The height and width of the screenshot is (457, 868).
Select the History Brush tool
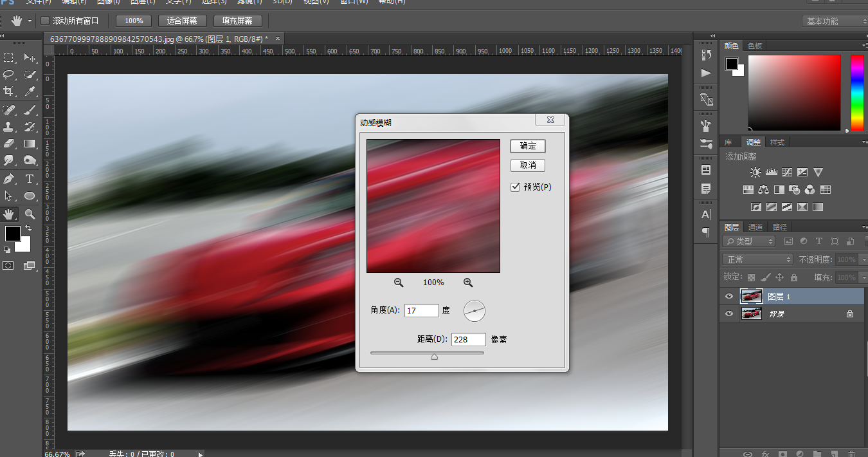point(30,127)
